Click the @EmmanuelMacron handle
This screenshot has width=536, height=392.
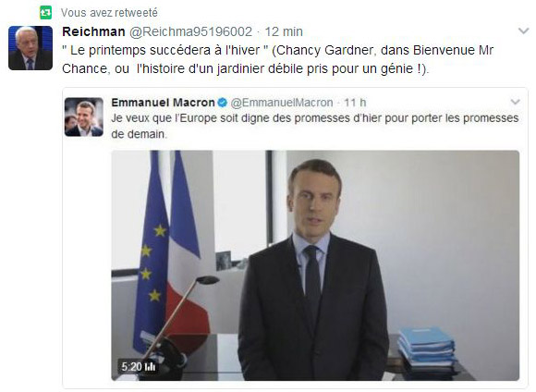[x=282, y=103]
